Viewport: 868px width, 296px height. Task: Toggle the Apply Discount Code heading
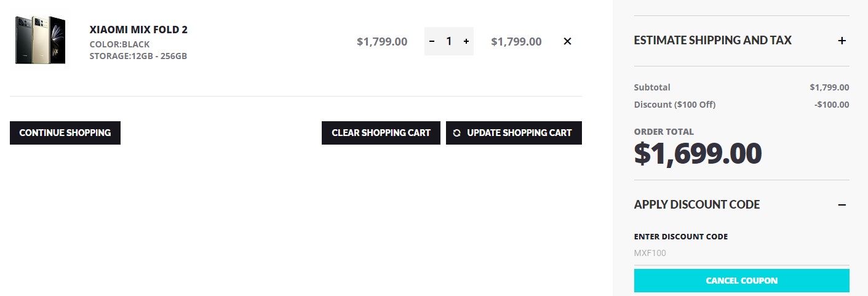697,204
